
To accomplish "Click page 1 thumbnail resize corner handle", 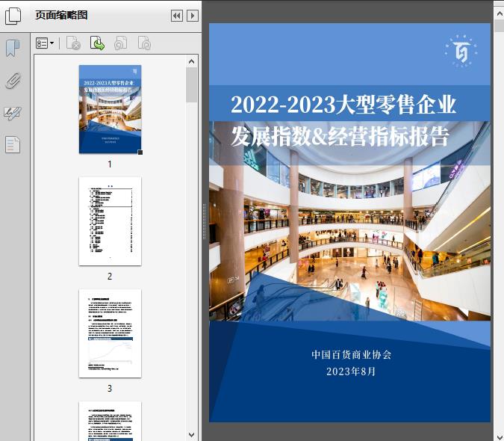I will click(x=140, y=152).
